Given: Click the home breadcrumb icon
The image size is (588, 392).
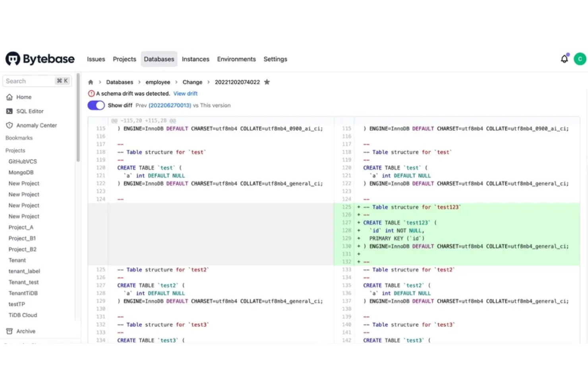Looking at the screenshot, I should (91, 82).
